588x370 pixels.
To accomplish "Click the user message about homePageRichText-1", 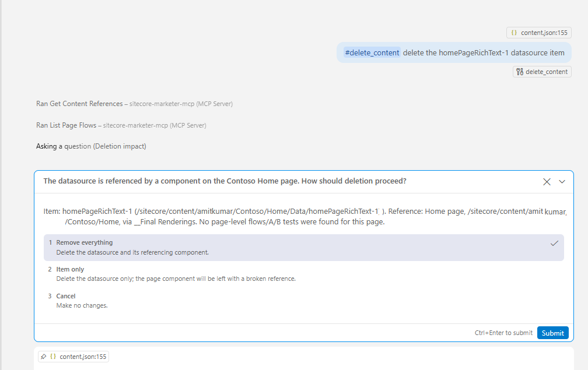I will tap(454, 53).
